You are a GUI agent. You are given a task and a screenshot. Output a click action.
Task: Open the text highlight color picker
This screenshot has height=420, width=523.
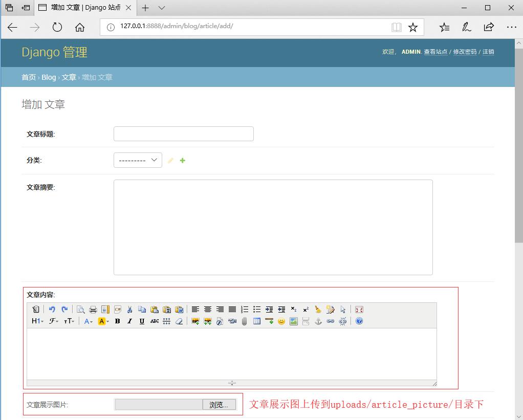(x=103, y=321)
